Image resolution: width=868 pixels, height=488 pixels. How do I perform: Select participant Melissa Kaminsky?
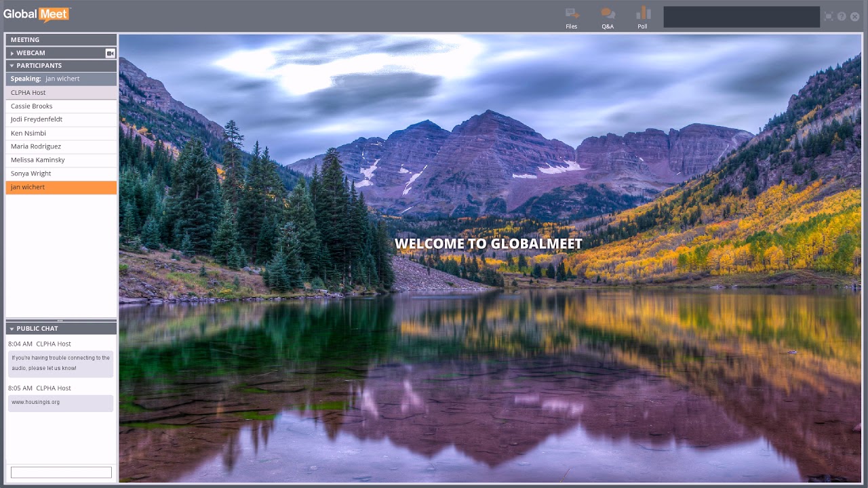pyautogui.click(x=61, y=160)
